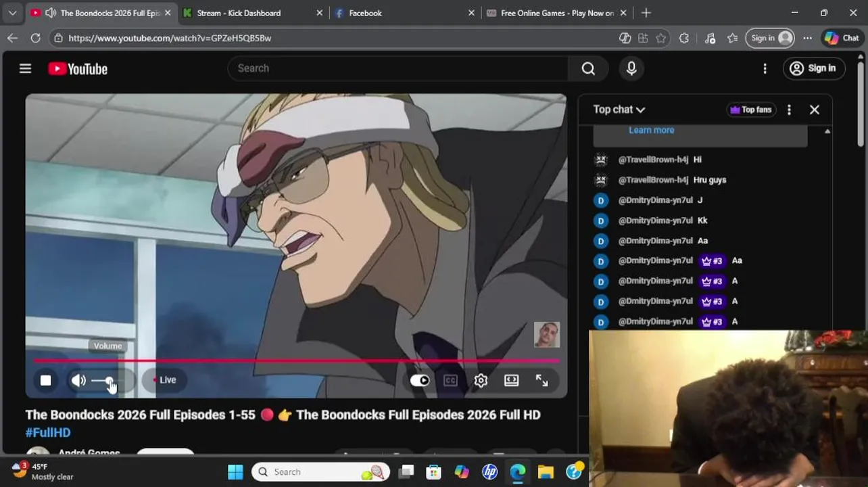This screenshot has height=487, width=868.
Task: Start voice search with the microphone
Action: (631, 68)
